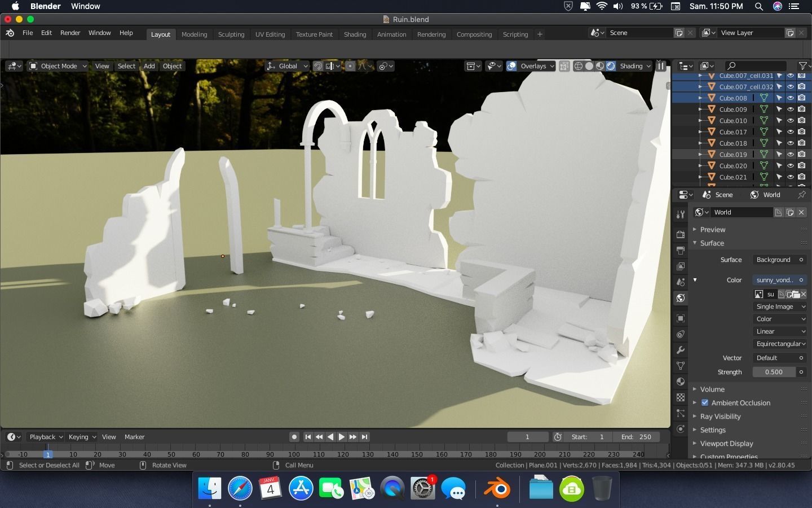Open the Tool properties tab
Viewport: 812px width, 508px height.
click(x=681, y=214)
